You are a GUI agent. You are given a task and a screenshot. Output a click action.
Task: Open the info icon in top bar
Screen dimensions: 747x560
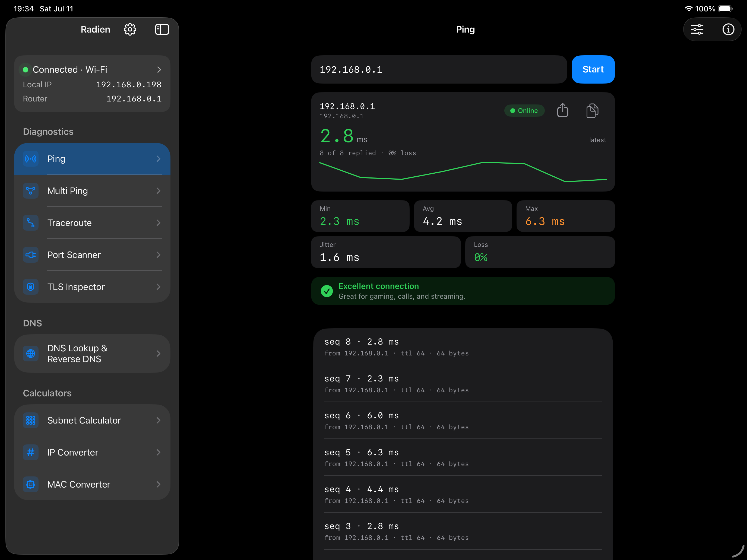coord(728,29)
